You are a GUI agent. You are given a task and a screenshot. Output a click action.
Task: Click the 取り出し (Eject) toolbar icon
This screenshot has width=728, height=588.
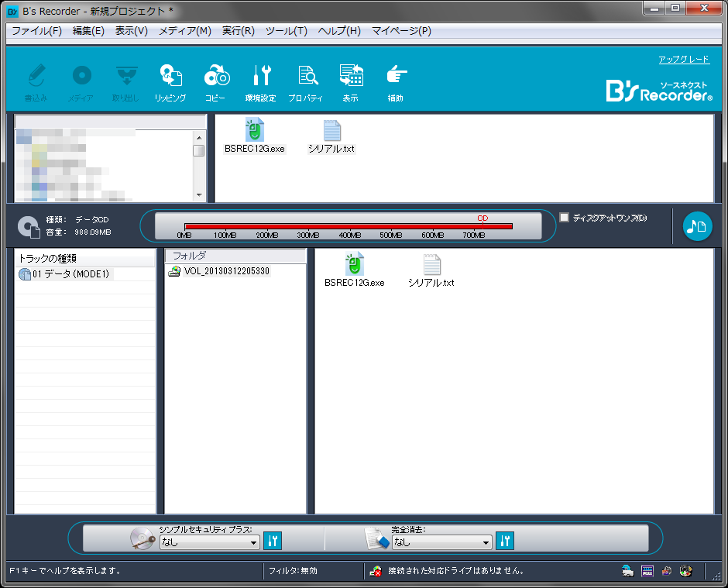coord(125,83)
